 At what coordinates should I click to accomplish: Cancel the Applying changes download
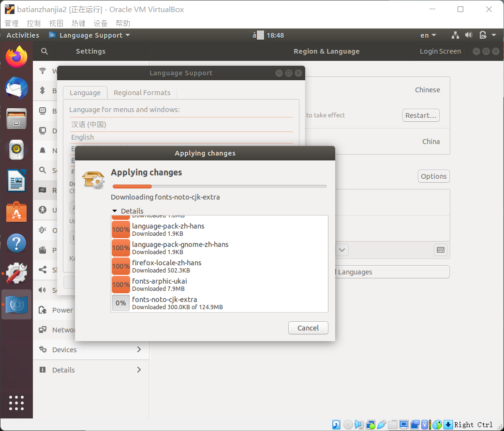pos(308,328)
